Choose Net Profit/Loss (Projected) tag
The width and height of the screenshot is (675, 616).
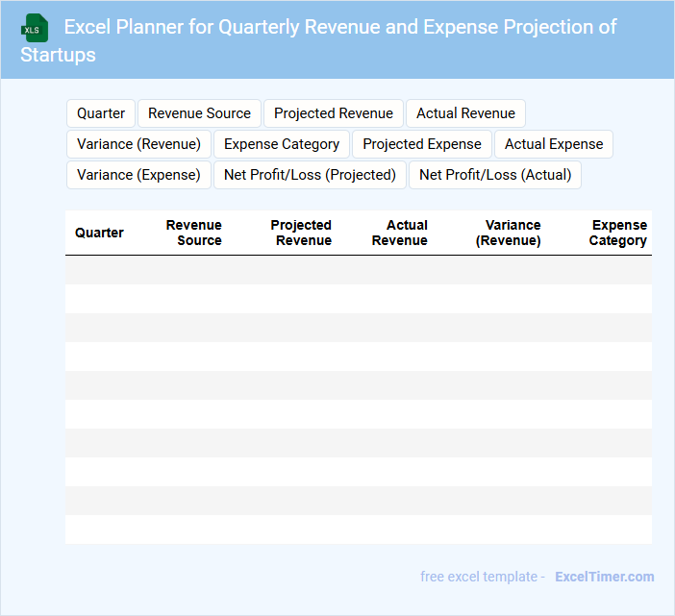tap(310, 175)
